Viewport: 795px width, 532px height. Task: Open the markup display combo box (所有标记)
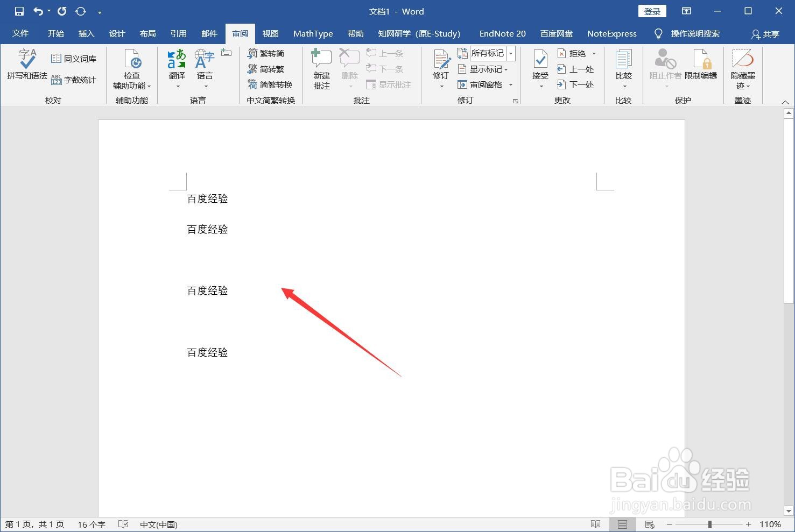coord(493,53)
